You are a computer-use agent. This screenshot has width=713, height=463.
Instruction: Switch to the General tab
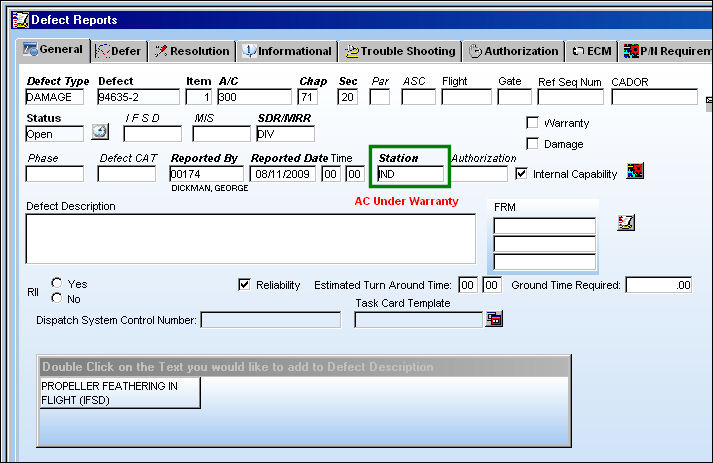click(x=53, y=50)
